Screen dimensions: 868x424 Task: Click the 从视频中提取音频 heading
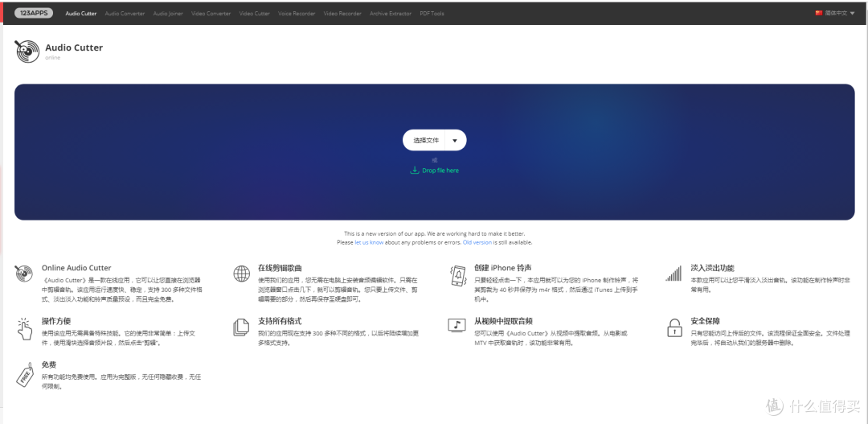coord(503,321)
